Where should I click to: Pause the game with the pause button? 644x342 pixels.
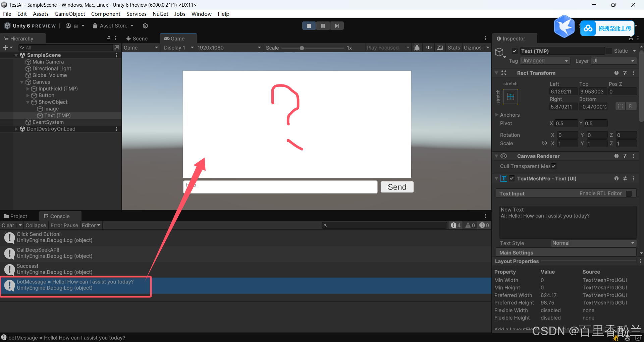[x=323, y=26]
